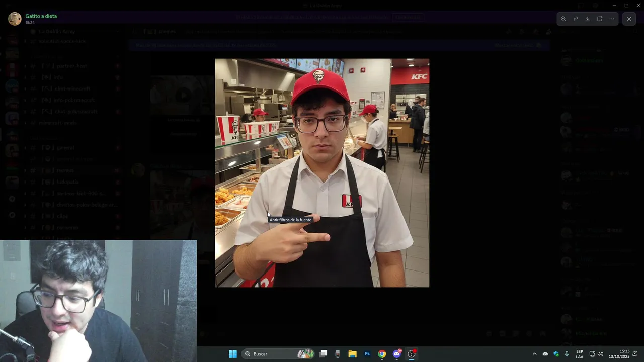Click the Buscar taskbar search field
Image resolution: width=644 pixels, height=362 pixels.
coord(279,354)
